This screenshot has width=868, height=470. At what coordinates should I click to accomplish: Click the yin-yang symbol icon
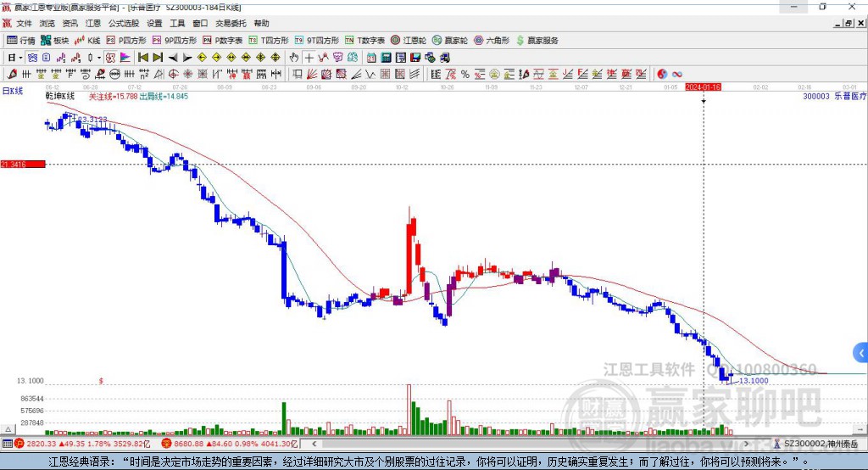click(661, 74)
